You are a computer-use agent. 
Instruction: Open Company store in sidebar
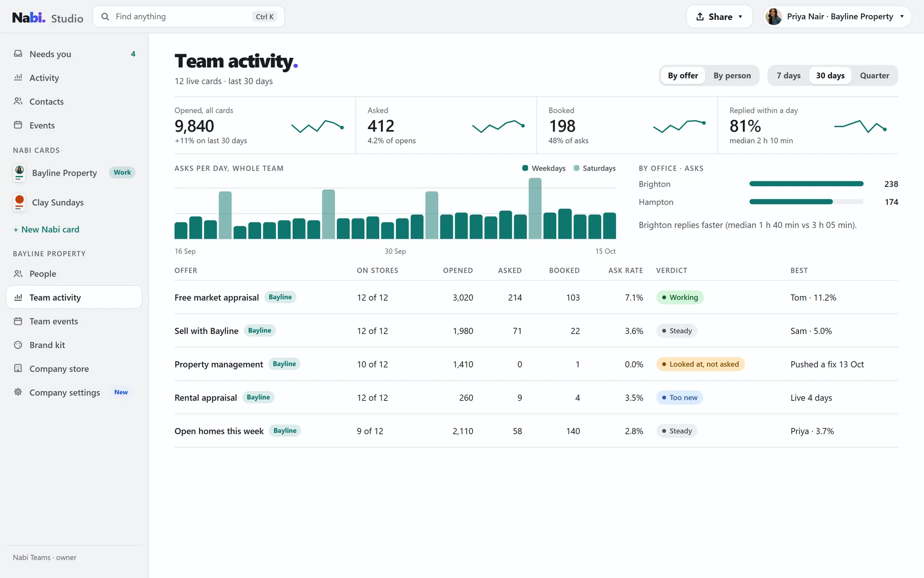click(x=74, y=369)
